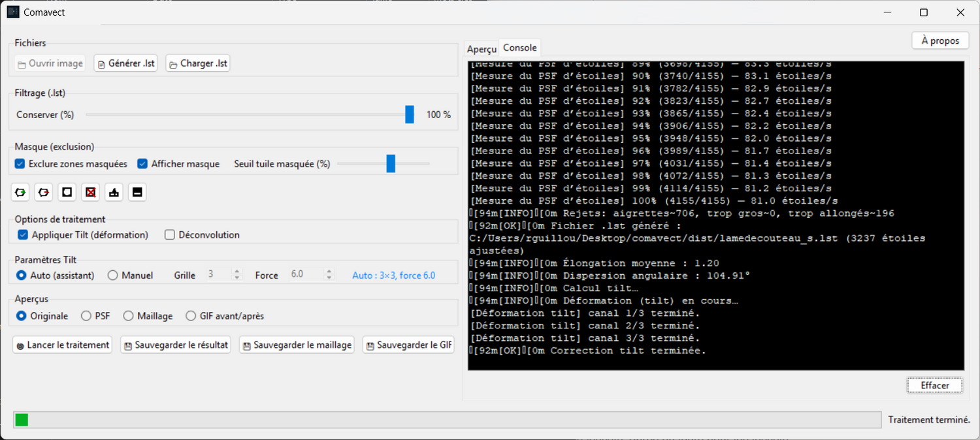Click inside the console output area
Viewport: 980px width, 440px height.
(716, 215)
